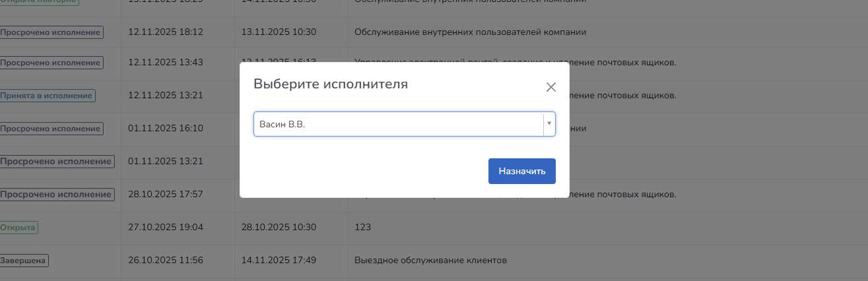Open the request titled '123'

[x=363, y=228]
